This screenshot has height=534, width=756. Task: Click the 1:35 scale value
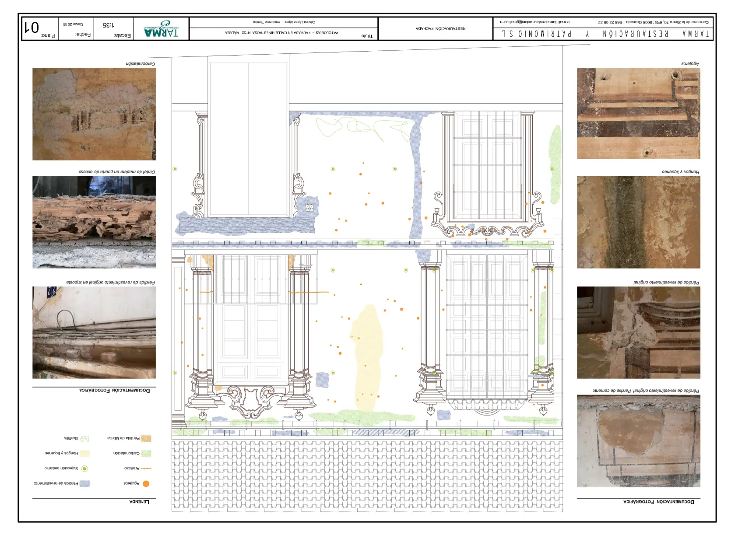(108, 25)
